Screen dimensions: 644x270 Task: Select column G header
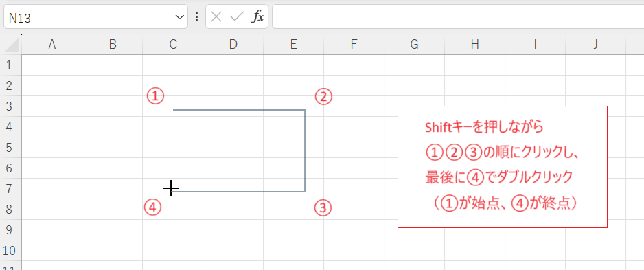coord(415,45)
